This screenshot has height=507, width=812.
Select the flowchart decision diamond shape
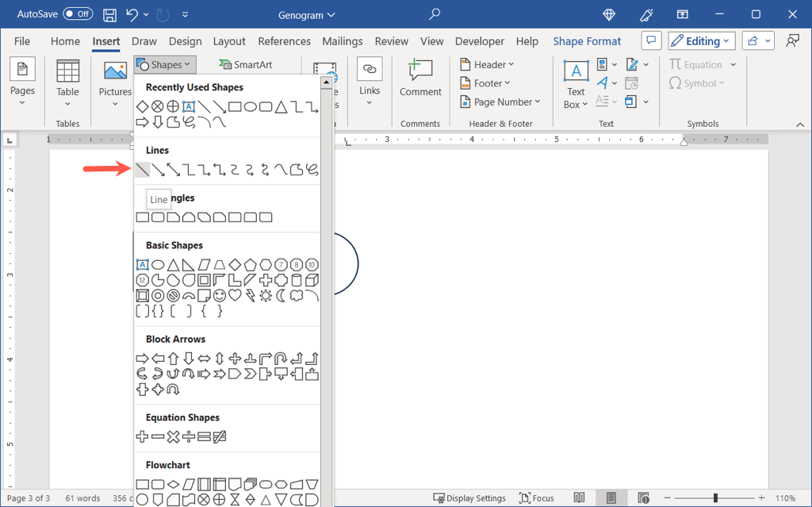173,484
